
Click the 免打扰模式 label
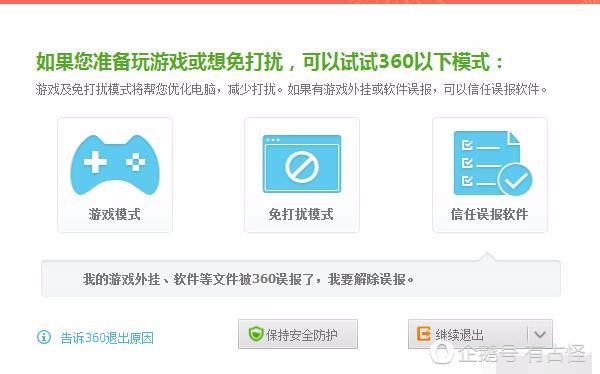(x=301, y=214)
